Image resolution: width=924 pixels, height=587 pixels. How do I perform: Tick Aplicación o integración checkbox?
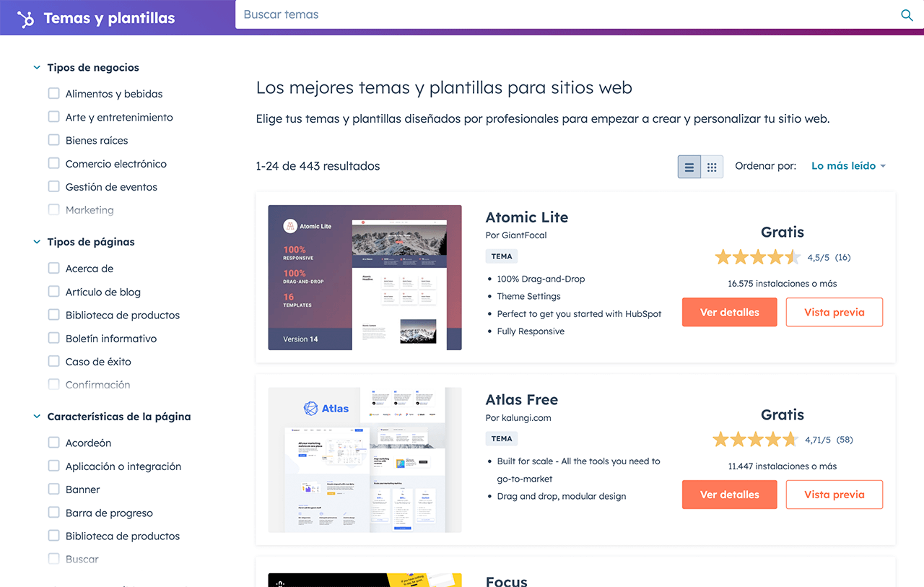(x=53, y=466)
